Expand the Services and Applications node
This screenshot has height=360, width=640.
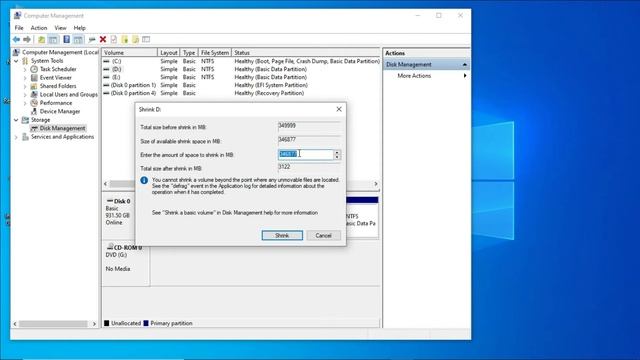[16, 137]
